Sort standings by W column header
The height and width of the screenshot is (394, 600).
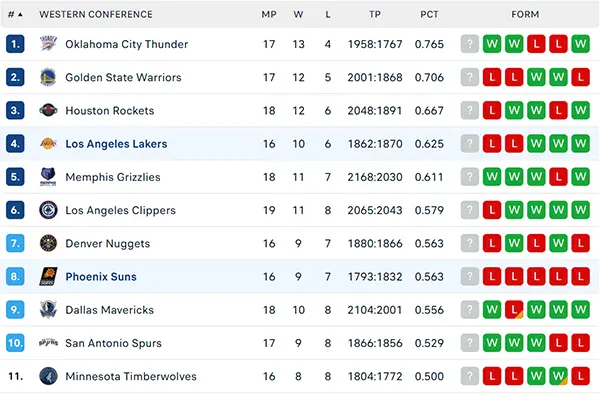(298, 15)
